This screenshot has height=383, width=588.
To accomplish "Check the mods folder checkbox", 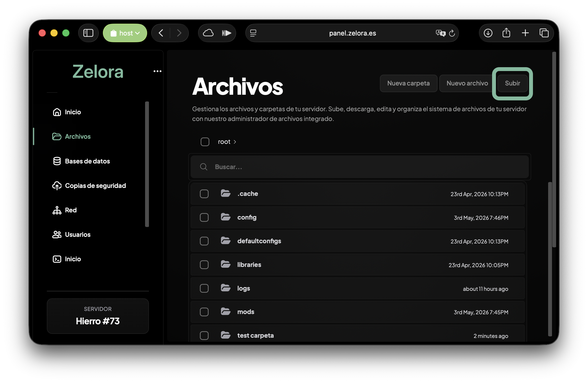I will (x=204, y=312).
